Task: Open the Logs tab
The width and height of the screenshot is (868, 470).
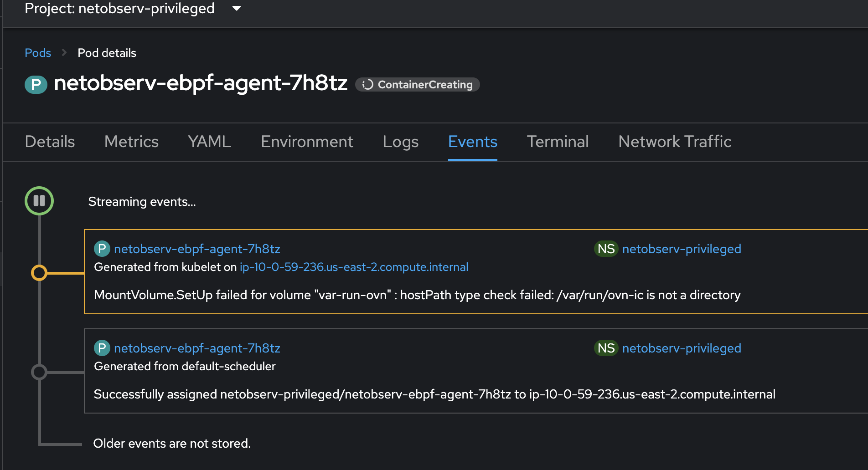Action: [x=400, y=142]
